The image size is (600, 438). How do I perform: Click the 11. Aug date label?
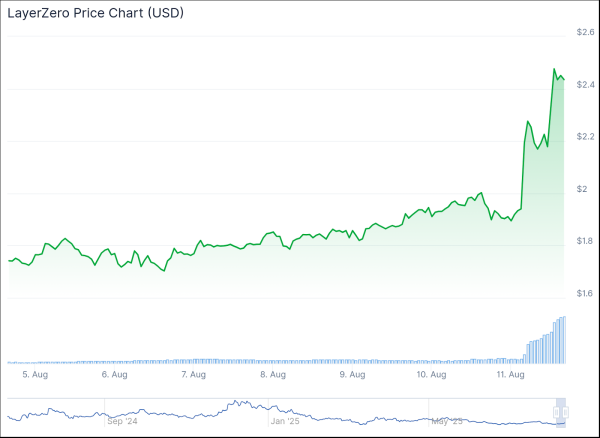click(511, 375)
